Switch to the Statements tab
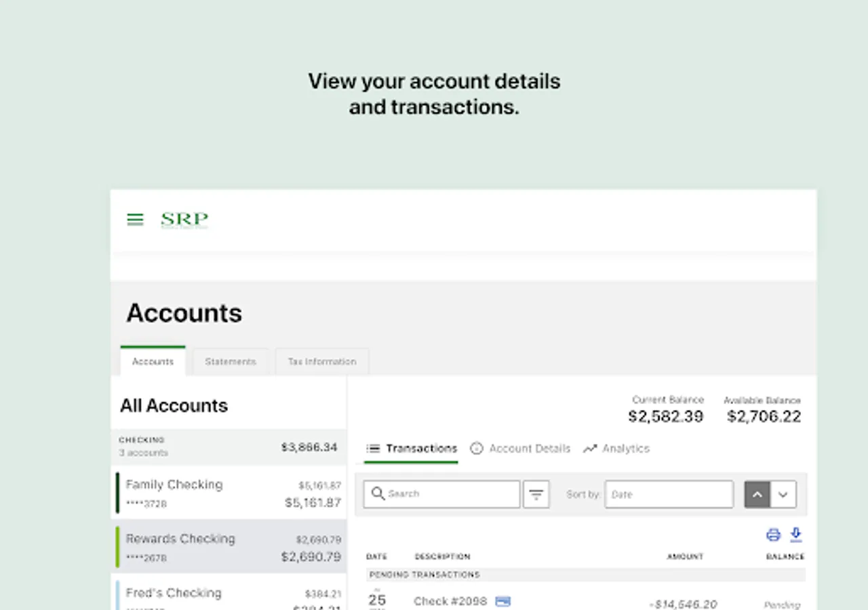 tap(231, 362)
